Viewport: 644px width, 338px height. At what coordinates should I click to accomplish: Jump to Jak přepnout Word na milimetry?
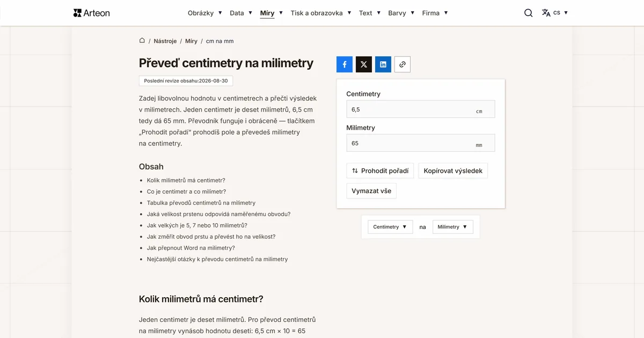pyautogui.click(x=191, y=248)
